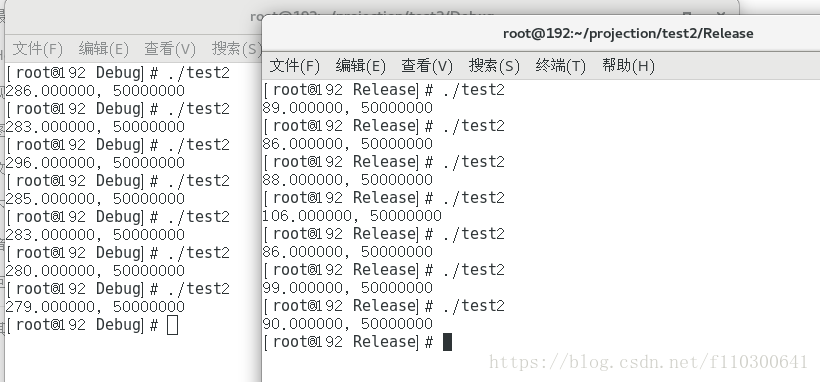Open 查看(V) menu in Release terminal
This screenshot has width=820, height=382.
427,66
